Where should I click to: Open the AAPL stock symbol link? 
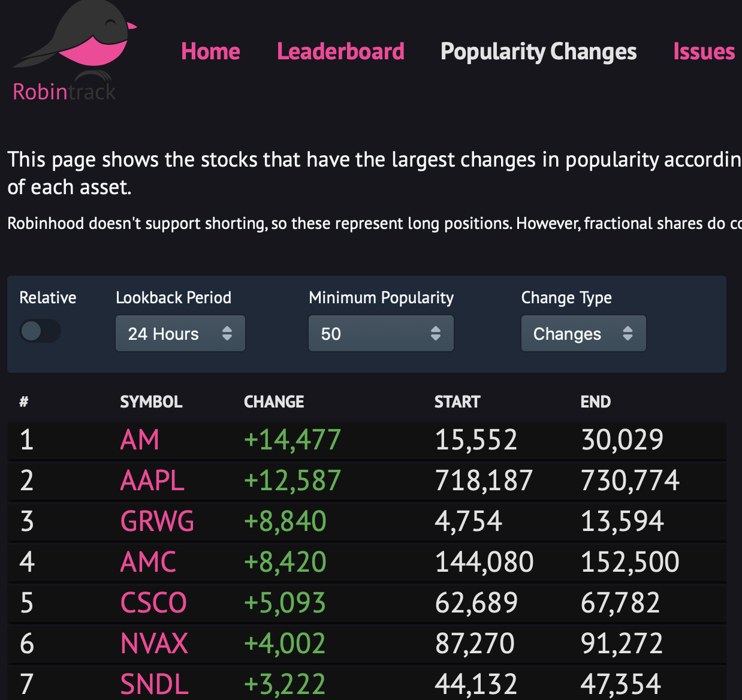pos(152,481)
